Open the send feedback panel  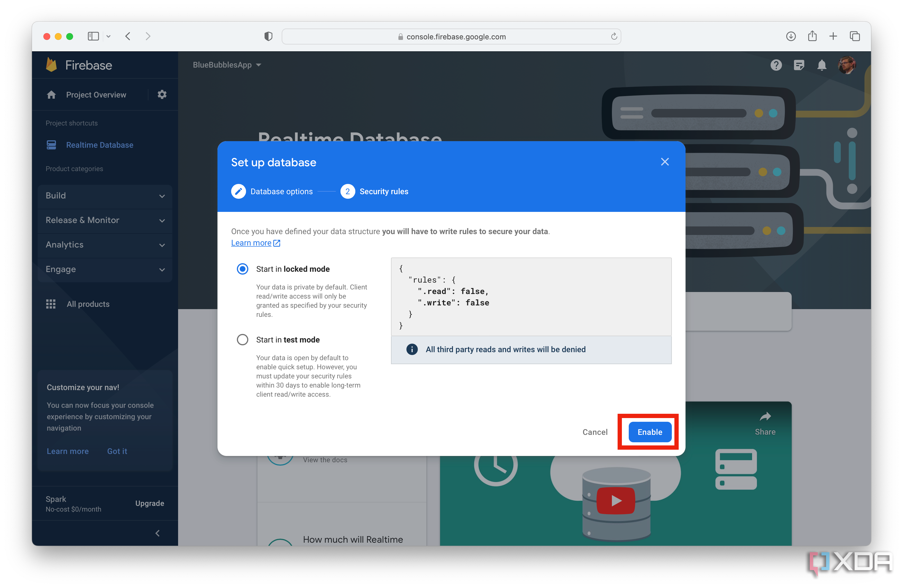click(799, 65)
